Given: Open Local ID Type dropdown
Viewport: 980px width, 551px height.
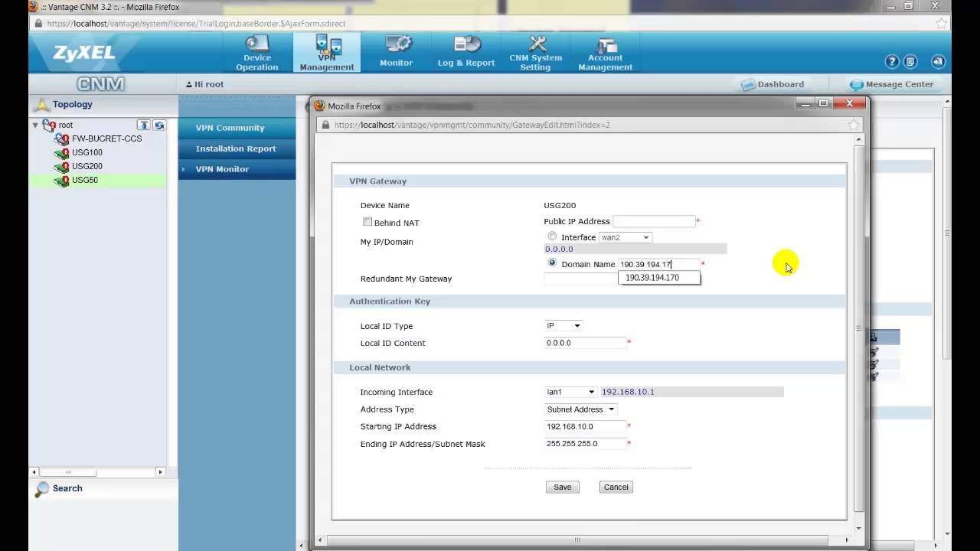Looking at the screenshot, I should click(x=563, y=326).
